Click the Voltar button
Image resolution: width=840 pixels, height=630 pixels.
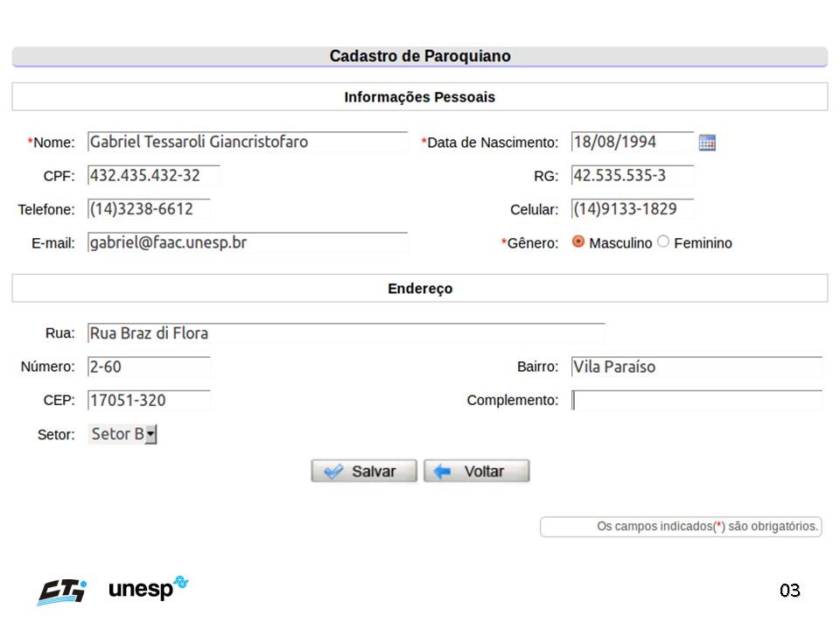(476, 471)
